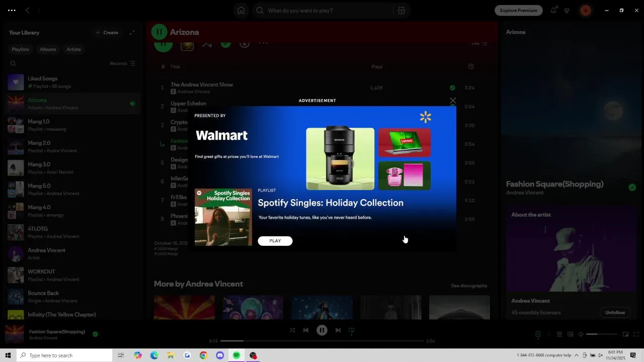Open Mang 5.0 playlist in library
The width and height of the screenshot is (644, 362).
pyautogui.click(x=72, y=190)
